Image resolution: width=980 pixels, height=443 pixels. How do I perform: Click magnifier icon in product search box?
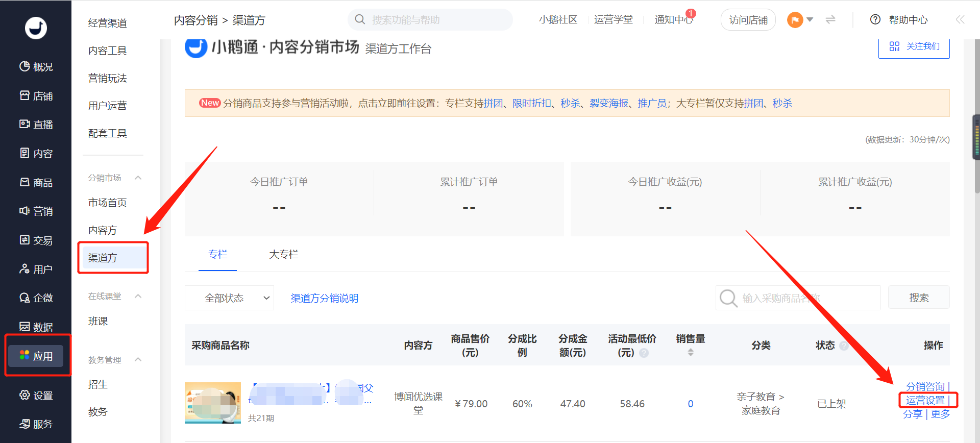728,298
